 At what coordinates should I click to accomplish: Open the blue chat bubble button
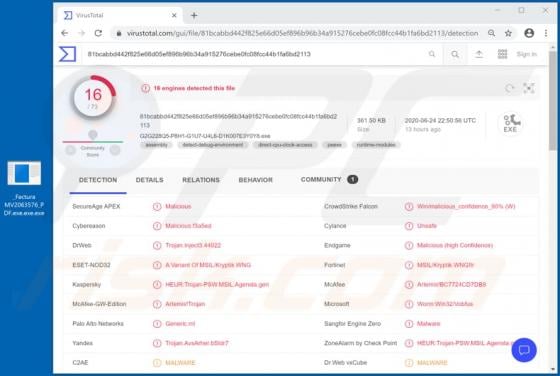pos(524,350)
